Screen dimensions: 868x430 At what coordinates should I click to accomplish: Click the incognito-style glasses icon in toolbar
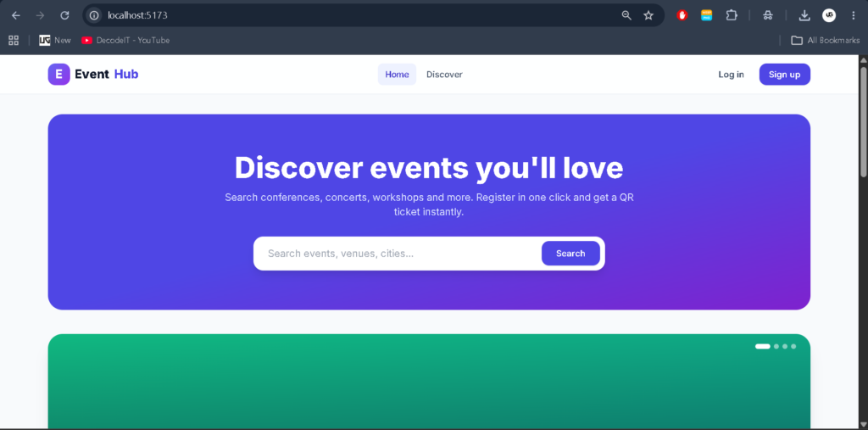point(767,15)
